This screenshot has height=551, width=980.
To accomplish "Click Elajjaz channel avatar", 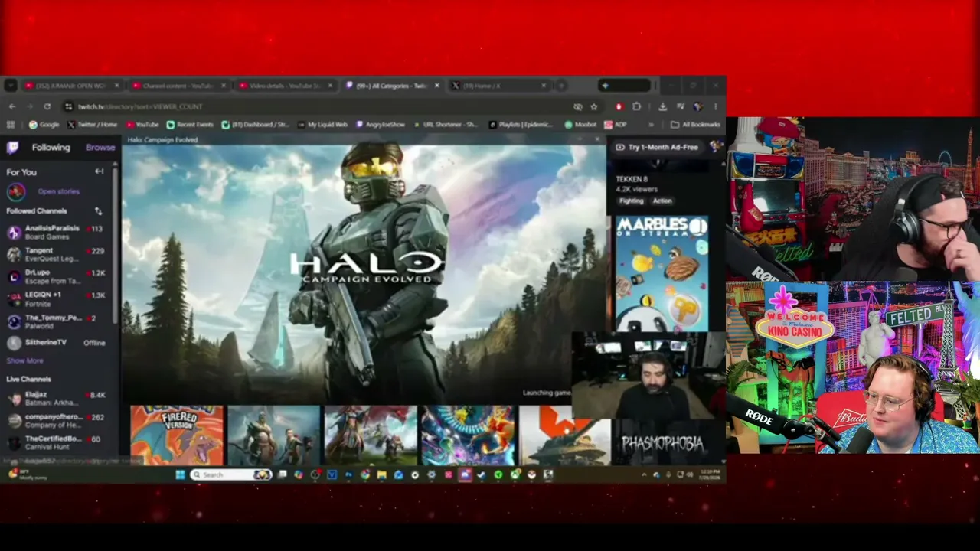I will click(x=14, y=399).
